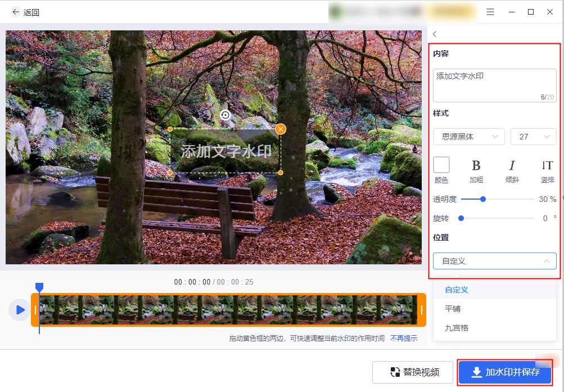
Task: Click the 返回 back label
Action: click(x=31, y=12)
